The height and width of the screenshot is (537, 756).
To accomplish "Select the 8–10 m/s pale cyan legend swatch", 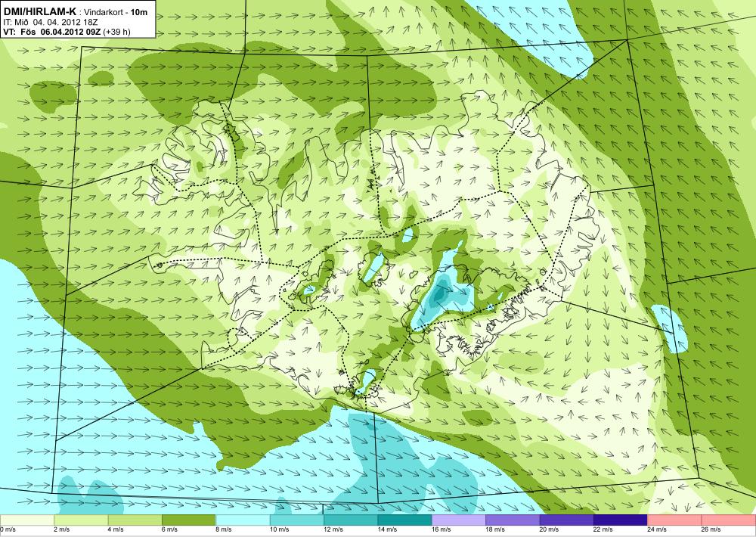I will [243, 520].
